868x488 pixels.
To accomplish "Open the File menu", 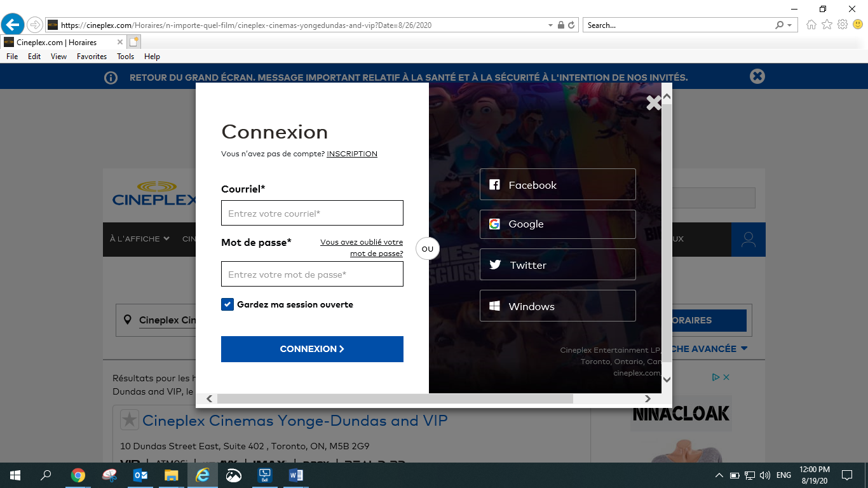I will pyautogui.click(x=12, y=57).
